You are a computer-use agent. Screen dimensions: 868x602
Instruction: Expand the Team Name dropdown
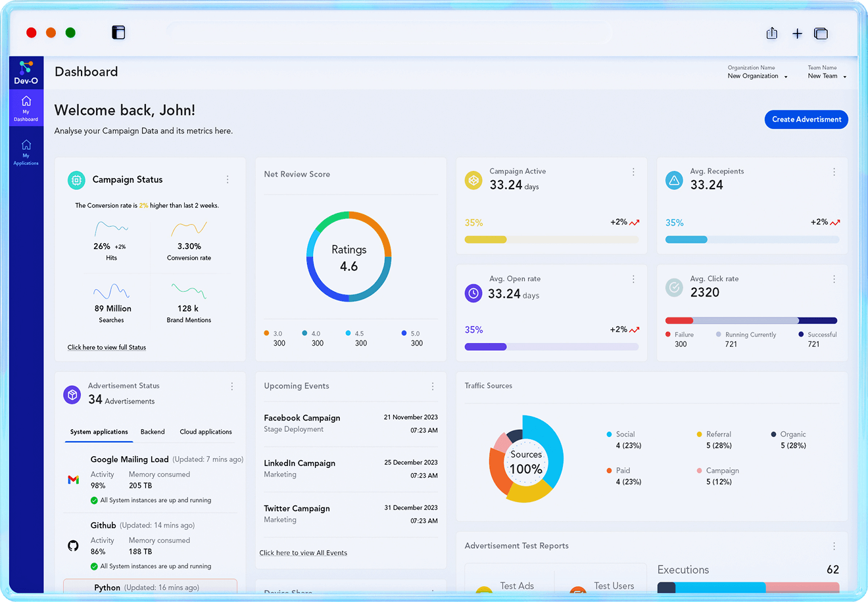coord(827,76)
